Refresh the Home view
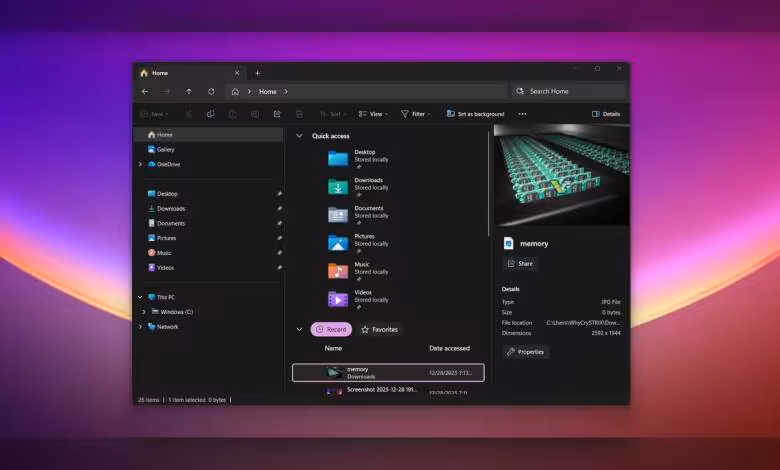 pyautogui.click(x=211, y=92)
